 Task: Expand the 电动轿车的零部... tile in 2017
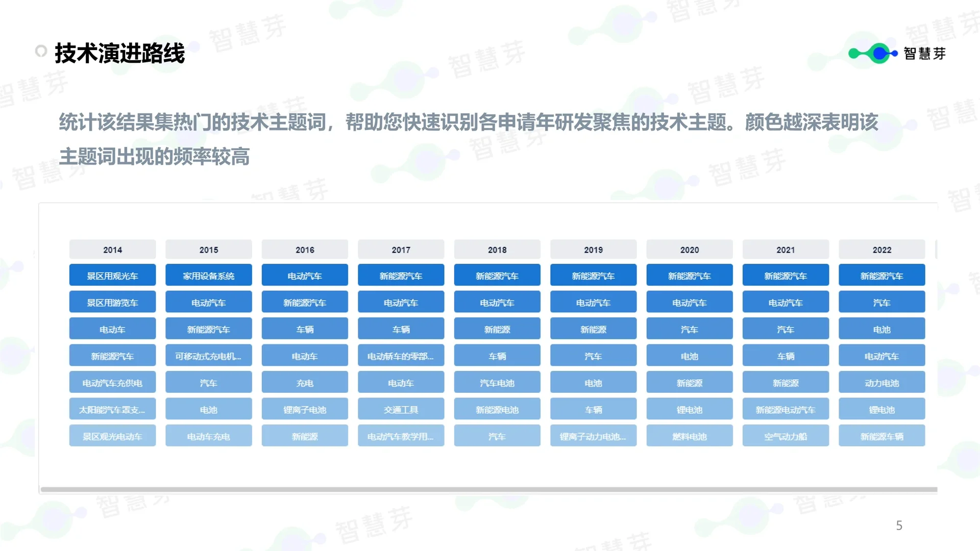(401, 355)
